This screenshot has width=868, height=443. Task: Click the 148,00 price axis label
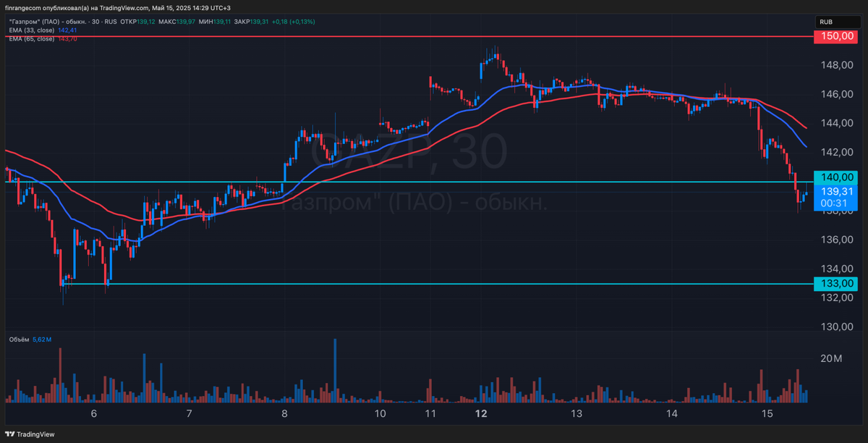838,65
